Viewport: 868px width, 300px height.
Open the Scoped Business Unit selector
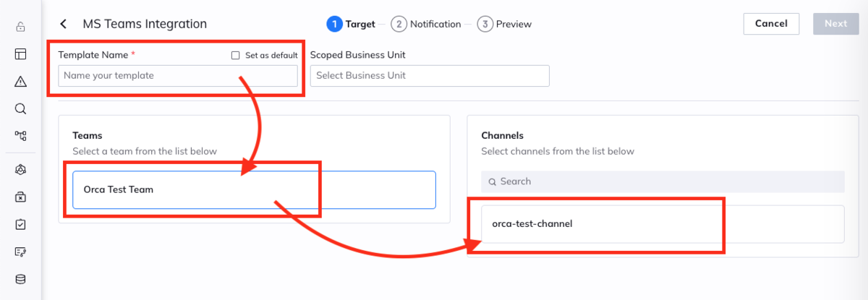coord(430,76)
